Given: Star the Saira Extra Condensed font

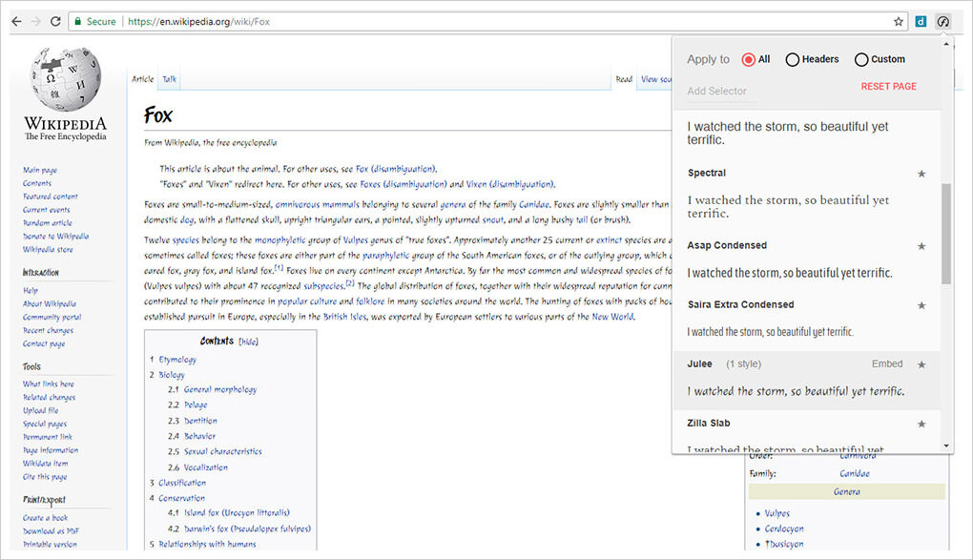Looking at the screenshot, I should click(x=921, y=305).
